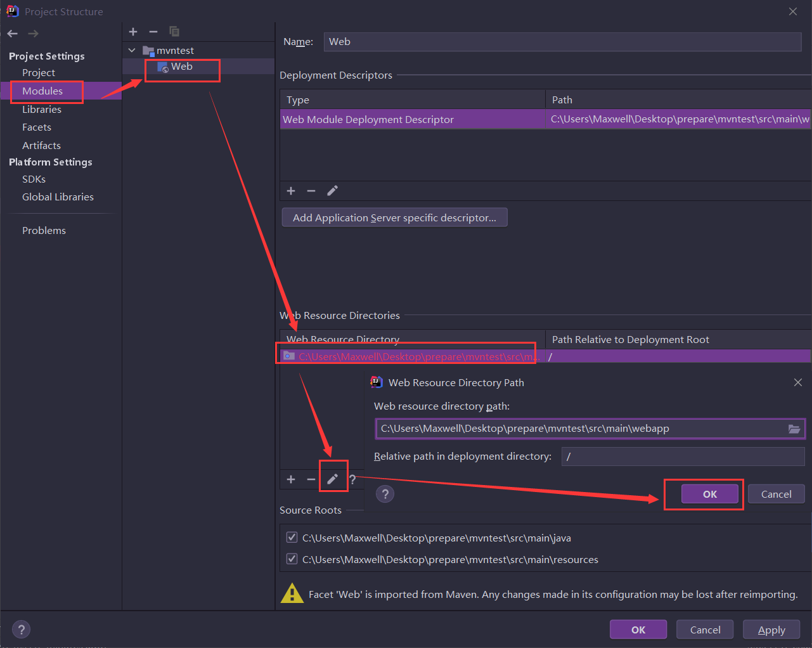Click the back navigation arrow
The height and width of the screenshot is (648, 812).
click(13, 34)
